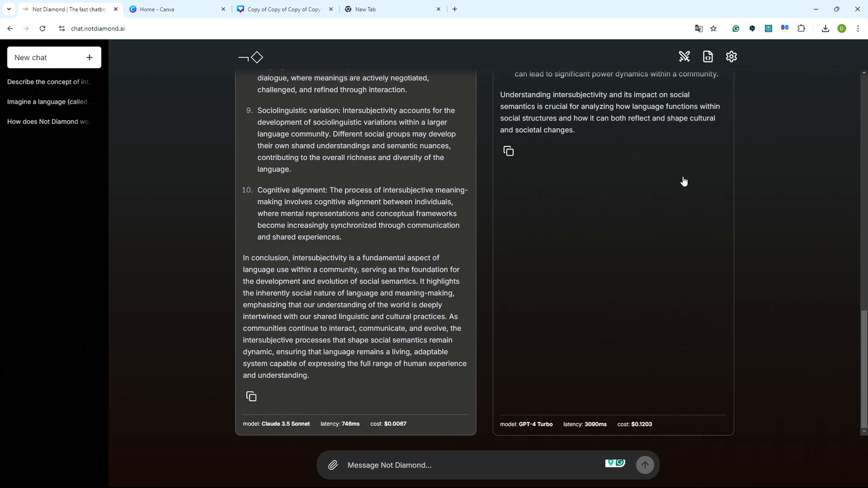Start a New chat
Viewport: 868px width, 488px height.
pos(54,57)
